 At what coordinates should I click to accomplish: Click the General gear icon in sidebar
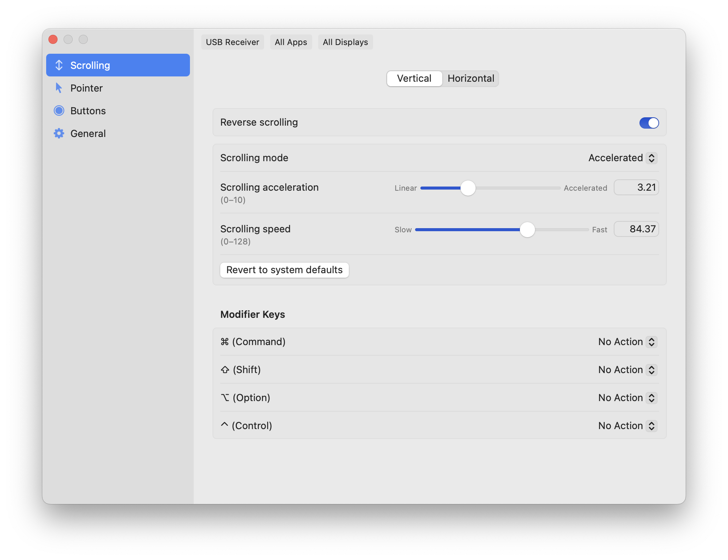click(x=59, y=133)
